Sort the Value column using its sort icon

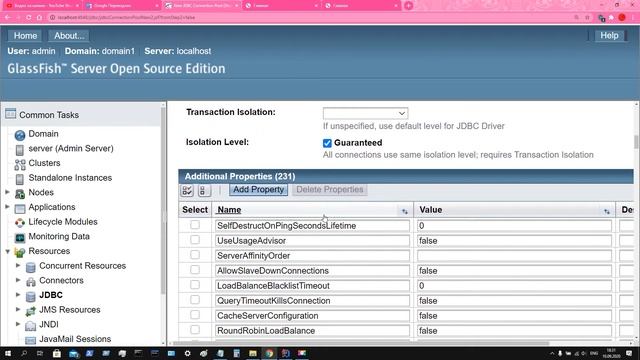point(607,211)
